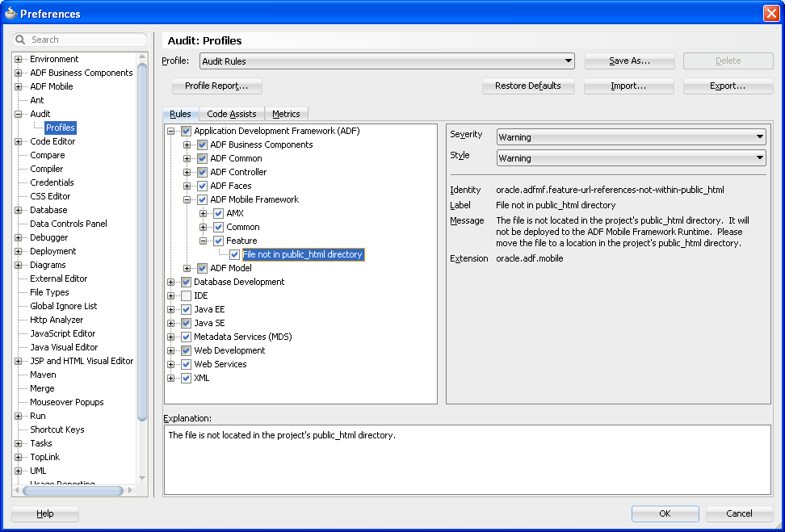Click the Search input field
This screenshot has height=532, width=785.
coord(80,40)
